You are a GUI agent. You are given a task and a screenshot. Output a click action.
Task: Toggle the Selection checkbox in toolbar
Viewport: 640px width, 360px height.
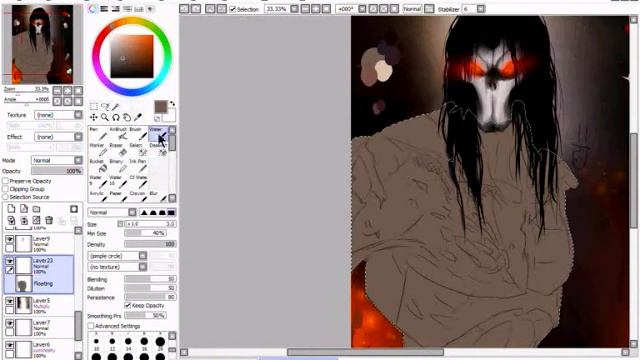[233, 9]
